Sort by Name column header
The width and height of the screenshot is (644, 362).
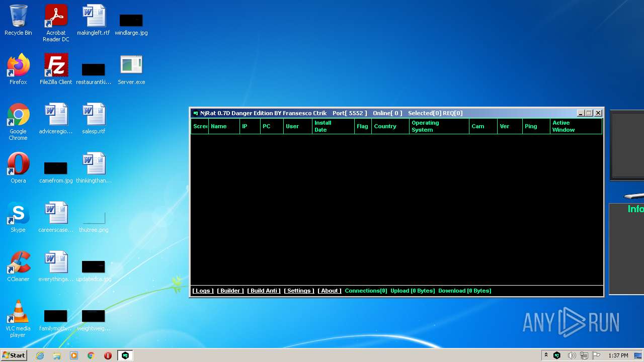[224, 126]
